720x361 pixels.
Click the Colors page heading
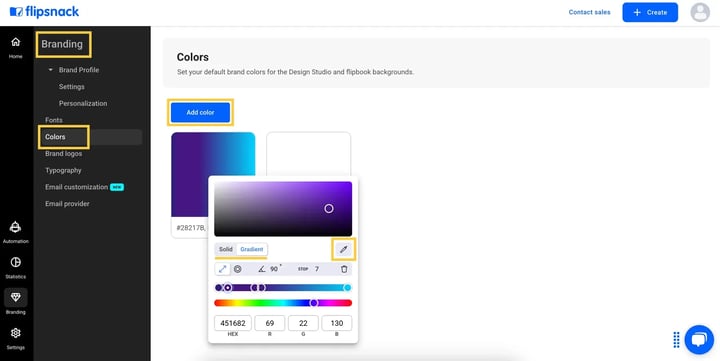point(193,57)
